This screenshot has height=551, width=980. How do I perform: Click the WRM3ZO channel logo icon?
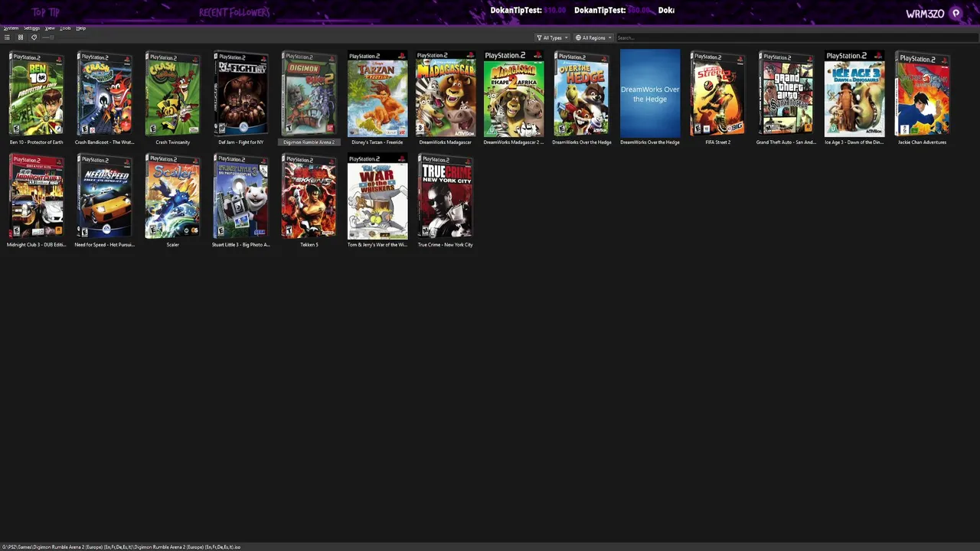pyautogui.click(x=955, y=13)
